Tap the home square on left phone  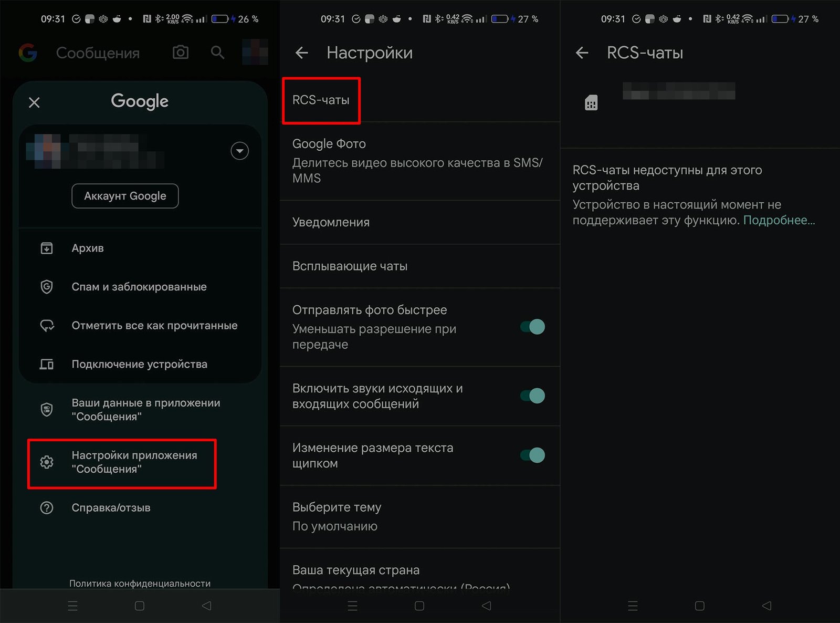tap(140, 606)
